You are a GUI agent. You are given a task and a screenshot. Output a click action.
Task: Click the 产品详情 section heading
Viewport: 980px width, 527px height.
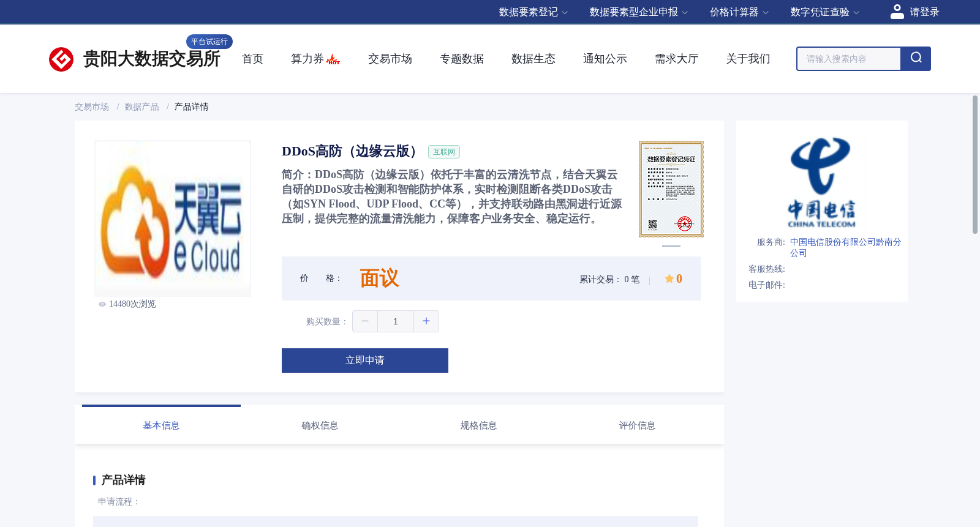(x=123, y=480)
